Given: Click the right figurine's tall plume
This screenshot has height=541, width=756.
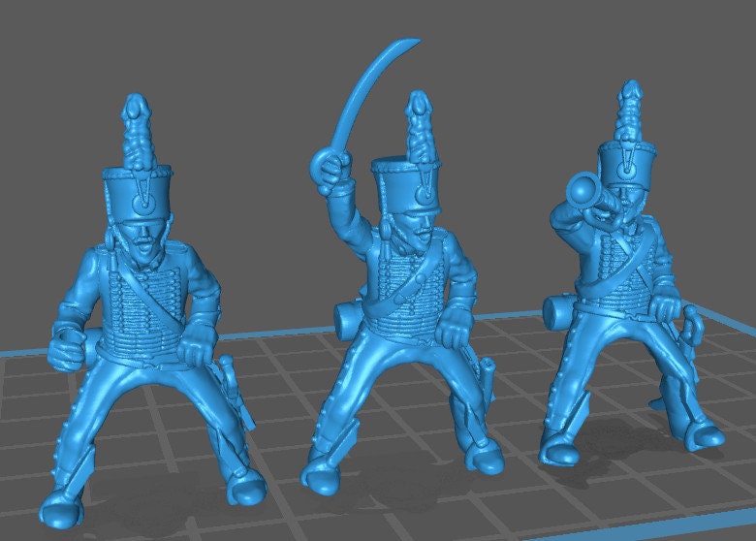Looking at the screenshot, I should click(x=631, y=111).
